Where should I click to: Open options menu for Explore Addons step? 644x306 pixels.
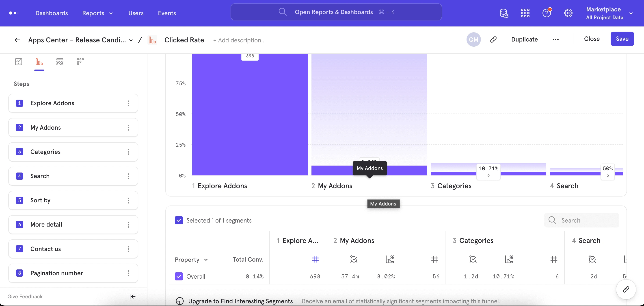tap(128, 103)
